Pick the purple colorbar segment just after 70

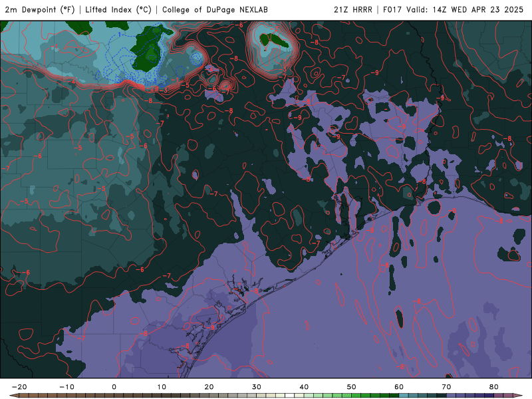452,396
